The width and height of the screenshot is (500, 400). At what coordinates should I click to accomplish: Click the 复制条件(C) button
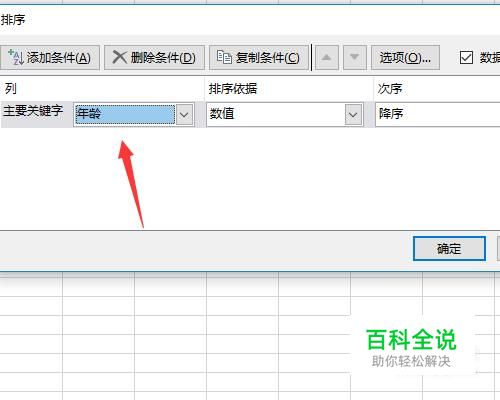tap(259, 58)
